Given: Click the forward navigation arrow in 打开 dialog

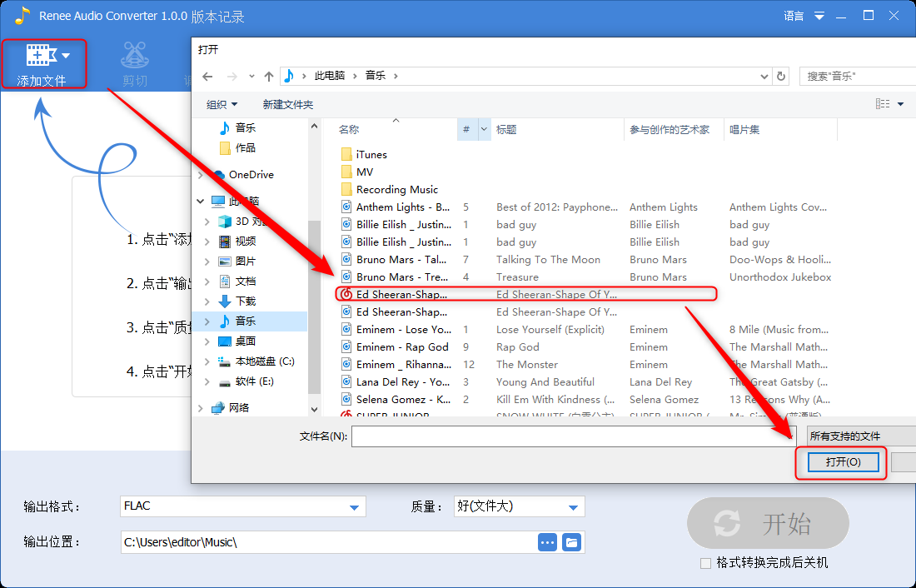Looking at the screenshot, I should [x=232, y=76].
